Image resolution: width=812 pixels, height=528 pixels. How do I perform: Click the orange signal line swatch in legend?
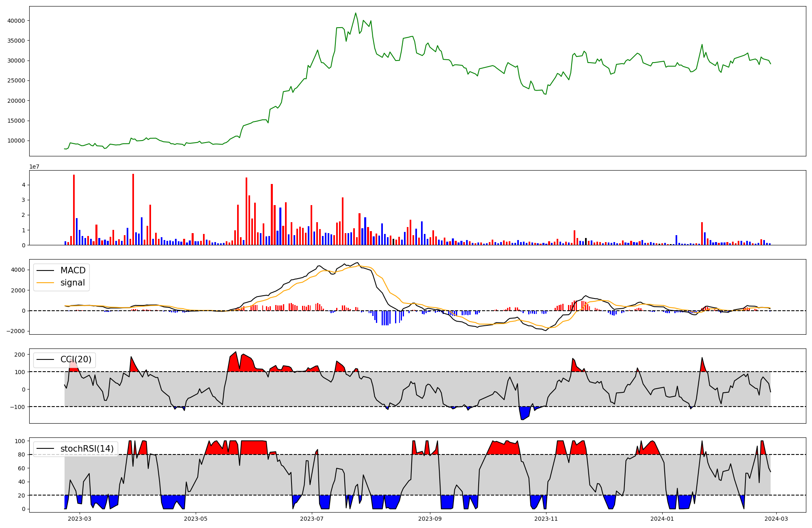(x=45, y=283)
